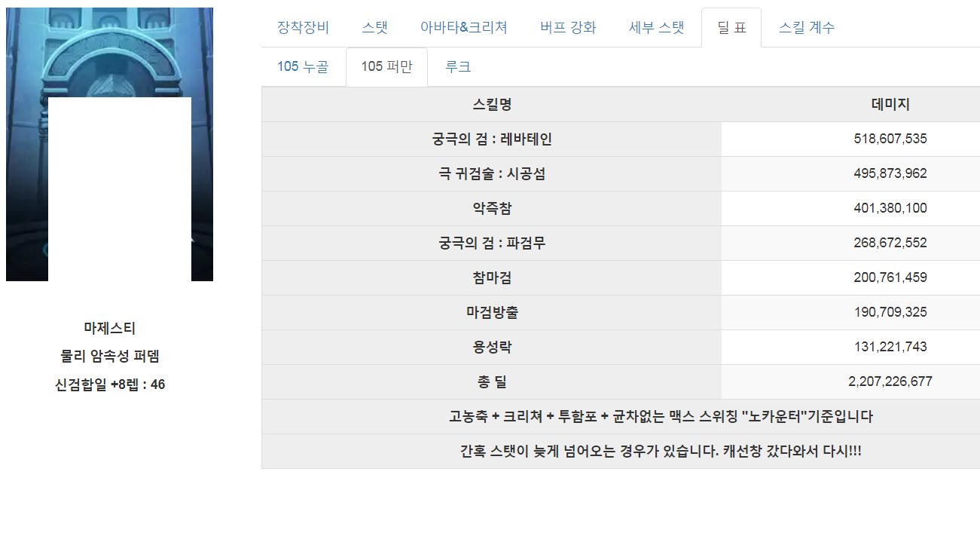Viewport: 980px width, 533px height.
Task: Click damage value 268,672,552
Action: pos(890,244)
